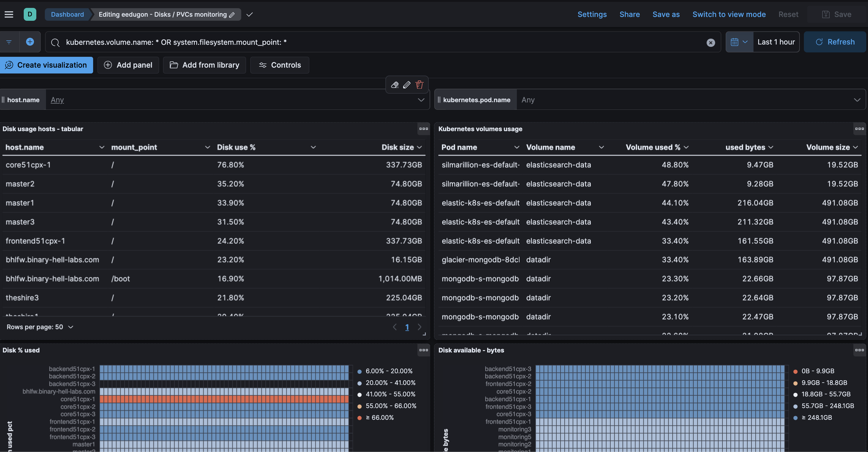Open options menu for Disk % used panel
The image size is (868, 452).
423,350
